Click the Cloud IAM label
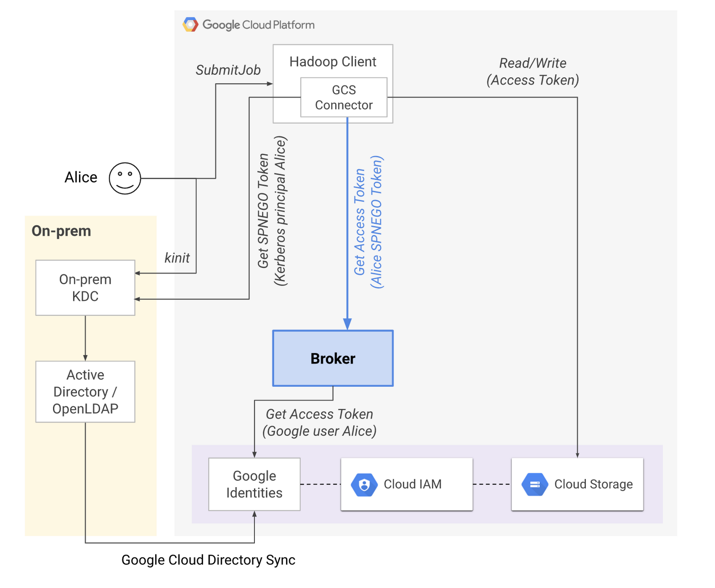715x588 pixels. [x=413, y=484]
